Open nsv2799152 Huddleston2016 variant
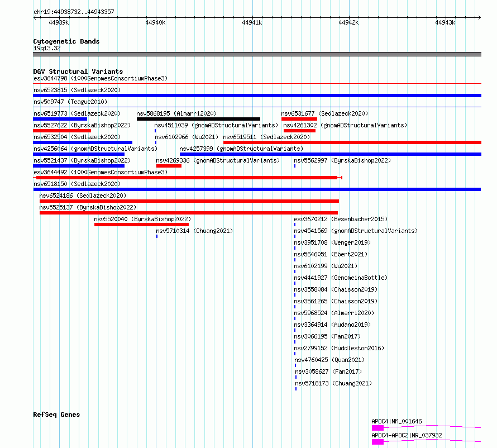497x448 pixels. coord(339,348)
